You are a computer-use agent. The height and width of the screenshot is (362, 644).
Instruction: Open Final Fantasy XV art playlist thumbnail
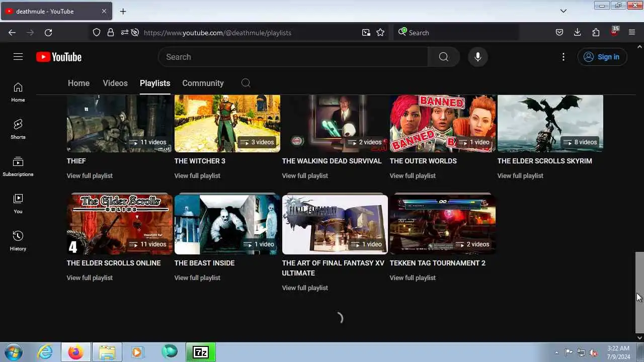coord(335,224)
